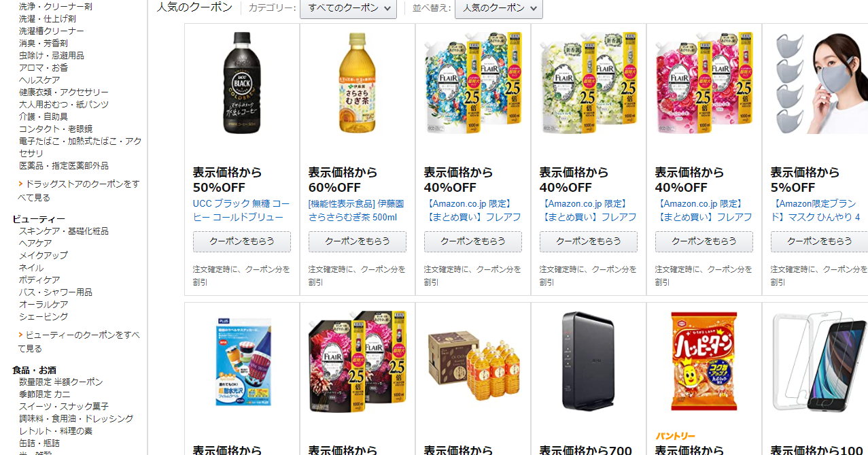This screenshot has width=868, height=455.
Task: Click the UCC Black coffee bottle image
Action: (242, 82)
